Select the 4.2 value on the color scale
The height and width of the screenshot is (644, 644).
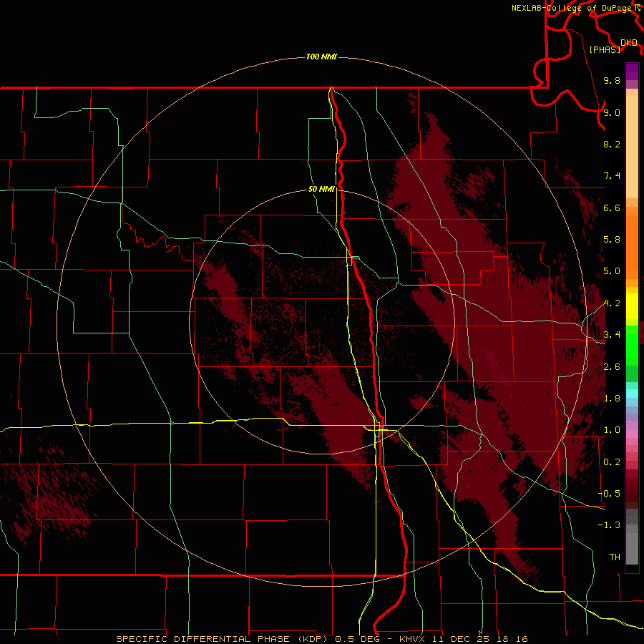tap(612, 303)
